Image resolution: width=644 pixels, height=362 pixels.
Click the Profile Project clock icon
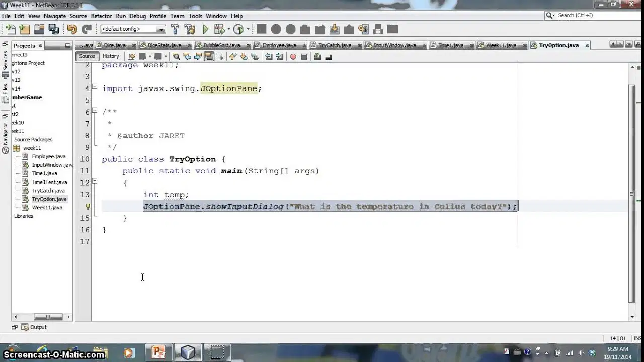click(238, 29)
